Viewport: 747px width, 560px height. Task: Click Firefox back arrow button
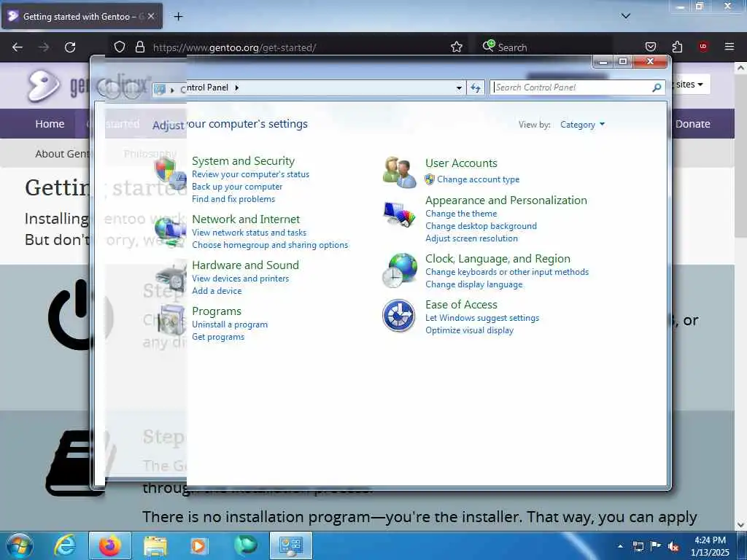pos(18,47)
